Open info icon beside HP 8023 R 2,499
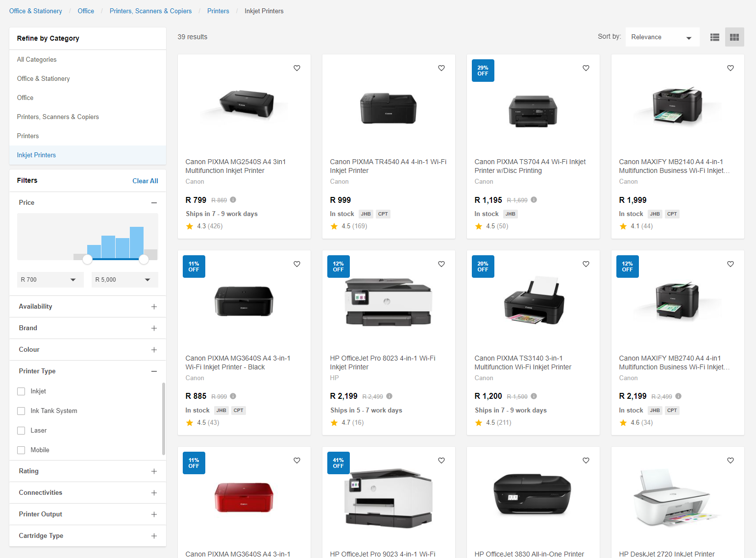The width and height of the screenshot is (756, 558). (x=390, y=396)
